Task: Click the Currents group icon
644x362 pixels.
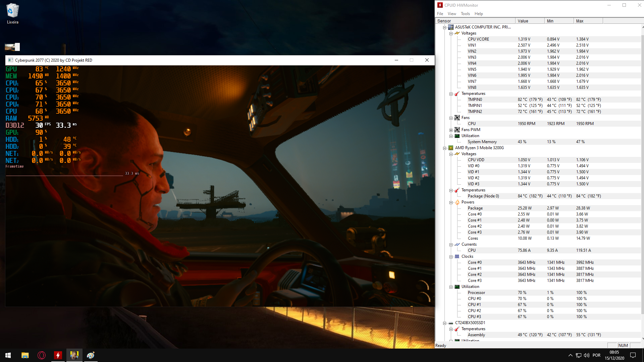Action: [457, 244]
